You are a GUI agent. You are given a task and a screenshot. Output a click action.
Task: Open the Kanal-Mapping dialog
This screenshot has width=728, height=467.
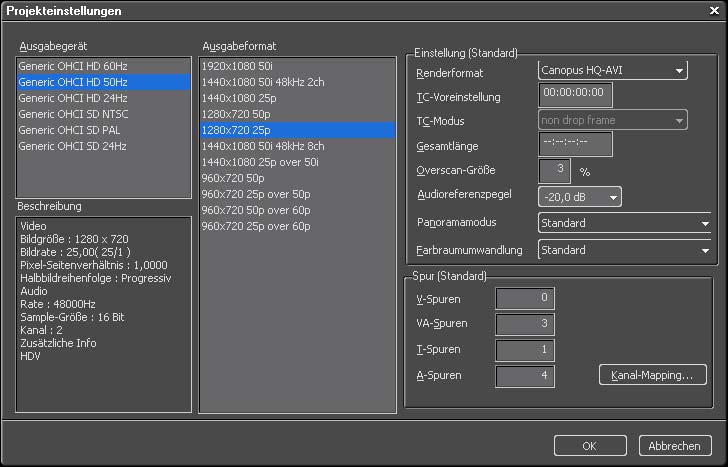click(652, 375)
